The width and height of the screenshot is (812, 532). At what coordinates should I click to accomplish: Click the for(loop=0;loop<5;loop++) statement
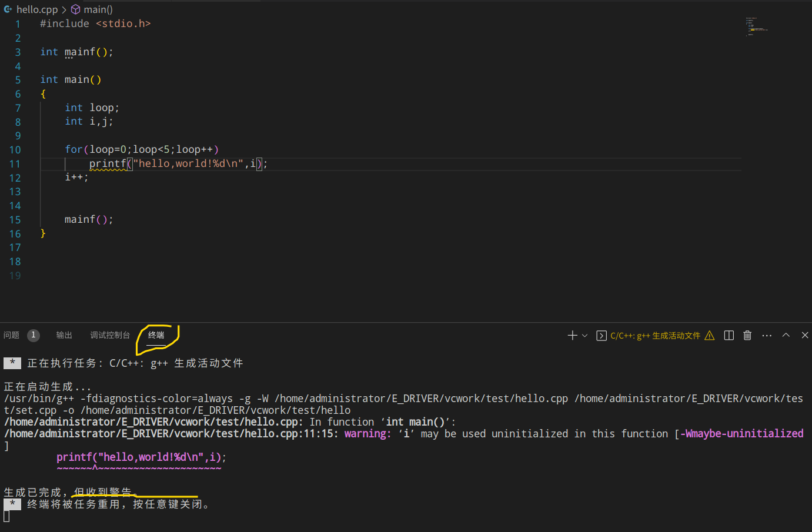coord(142,149)
